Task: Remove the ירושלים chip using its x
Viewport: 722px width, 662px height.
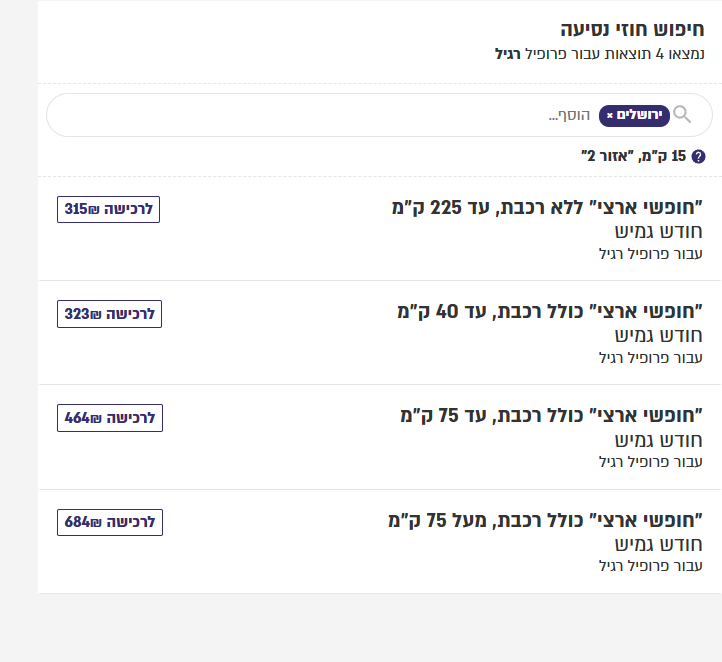Action: [610, 116]
